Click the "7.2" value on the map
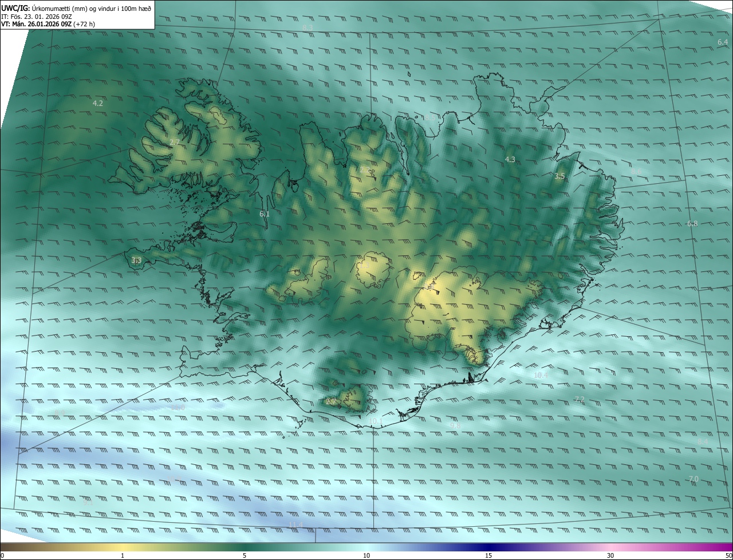This screenshot has height=560, width=733. pos(580,399)
